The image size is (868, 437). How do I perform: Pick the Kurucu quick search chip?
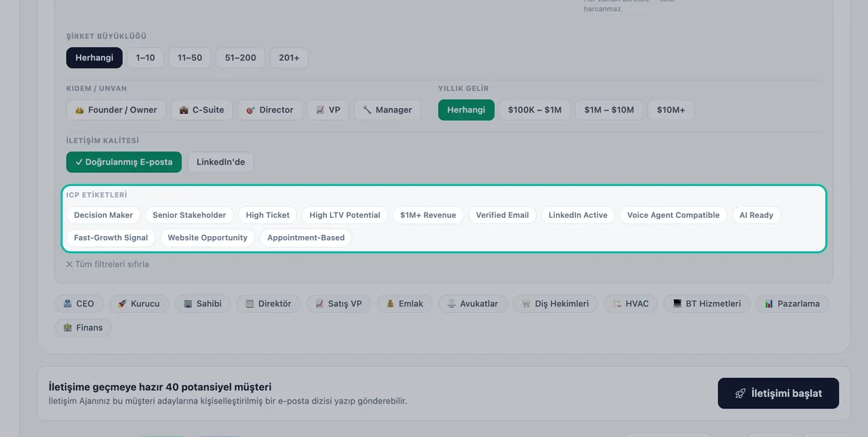tap(139, 303)
